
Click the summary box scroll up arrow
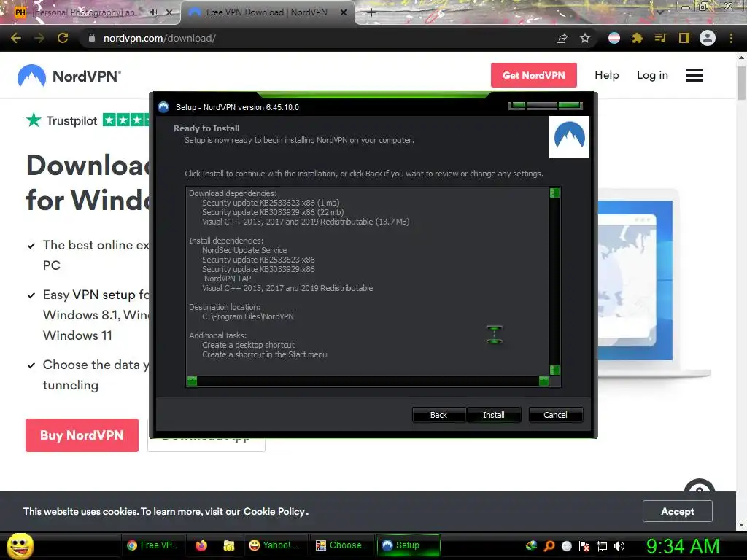coord(554,192)
